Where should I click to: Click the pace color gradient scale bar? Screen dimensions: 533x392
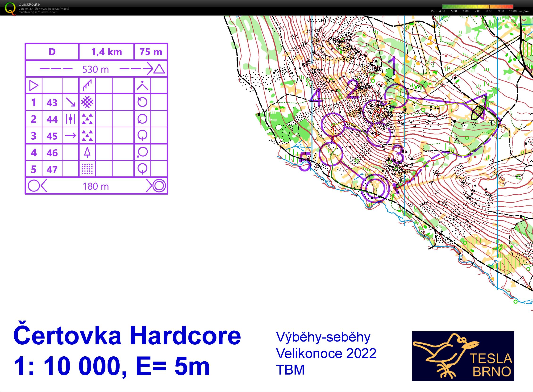point(478,7)
